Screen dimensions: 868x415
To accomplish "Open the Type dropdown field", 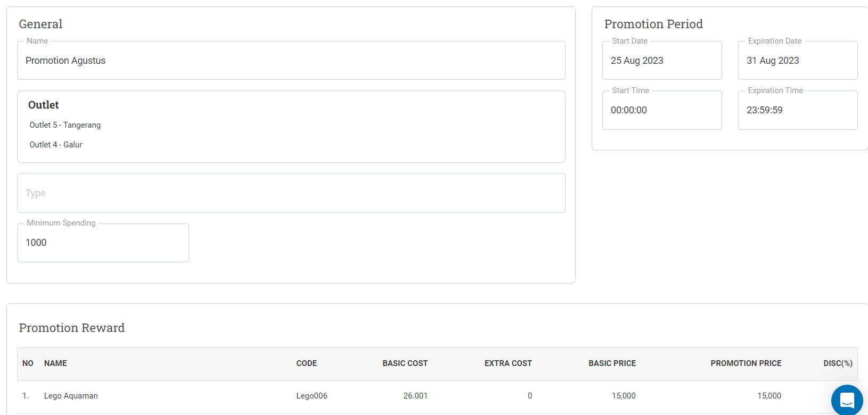I will pos(291,193).
